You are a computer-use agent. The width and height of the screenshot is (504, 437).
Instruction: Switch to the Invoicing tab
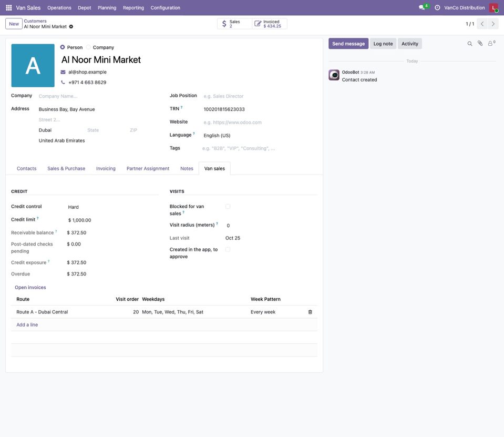[x=106, y=168]
